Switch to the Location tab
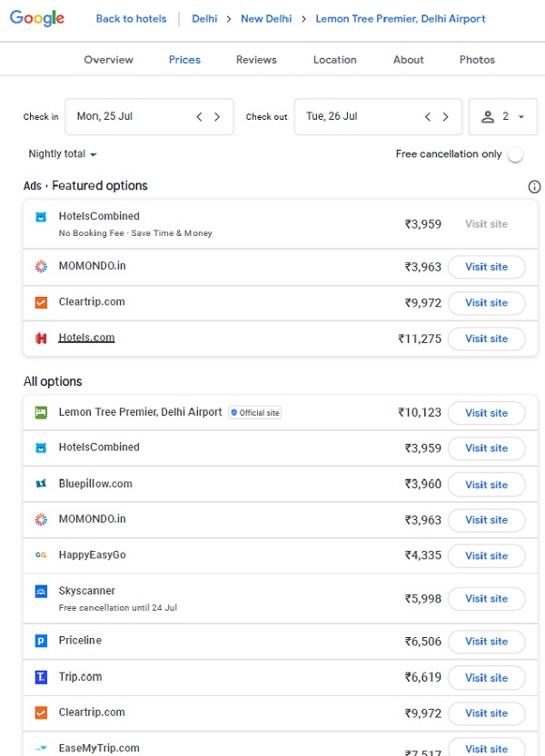Screen dimensions: 545x756 point(334,60)
